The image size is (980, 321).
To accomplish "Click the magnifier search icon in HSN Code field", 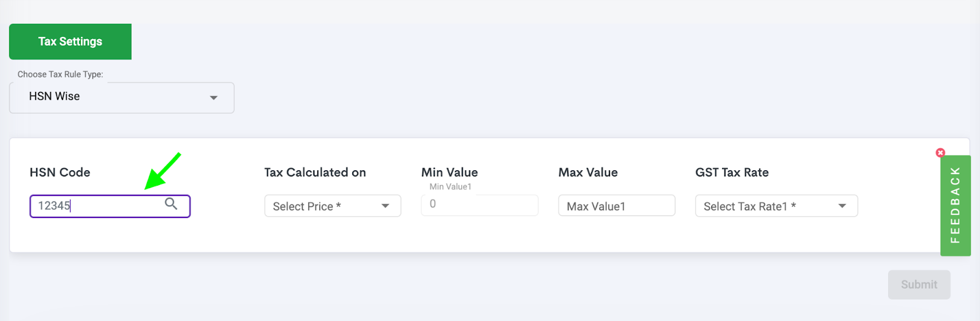I will [x=171, y=204].
